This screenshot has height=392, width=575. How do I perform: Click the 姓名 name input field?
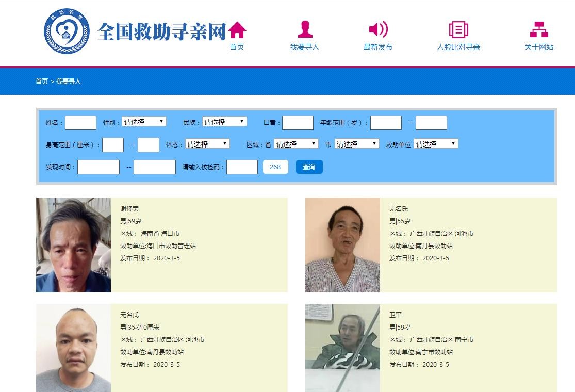(80, 123)
